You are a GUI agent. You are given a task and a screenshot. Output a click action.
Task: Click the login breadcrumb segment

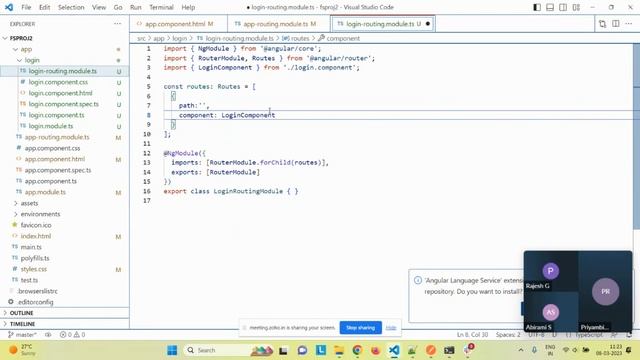click(x=179, y=38)
